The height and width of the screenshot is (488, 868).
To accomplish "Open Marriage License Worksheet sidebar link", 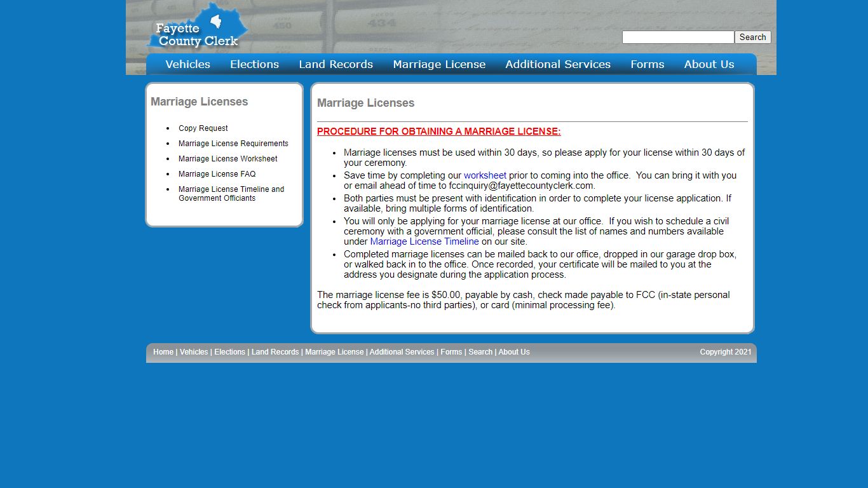I will click(x=228, y=159).
